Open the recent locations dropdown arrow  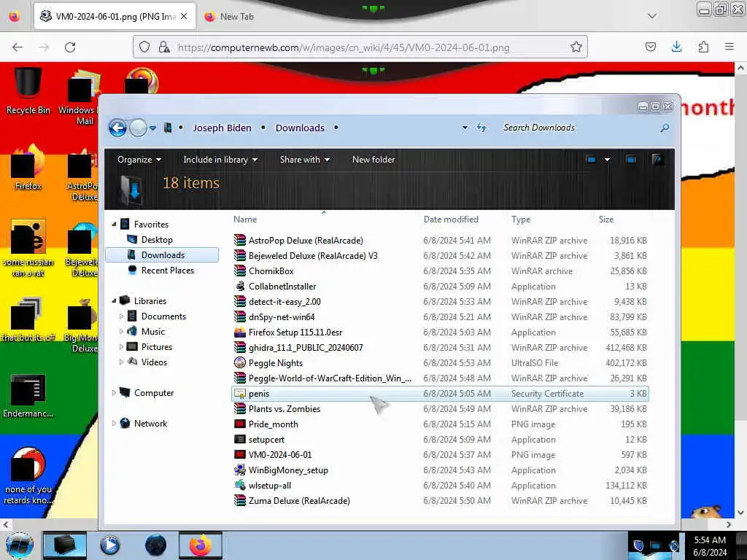(153, 128)
